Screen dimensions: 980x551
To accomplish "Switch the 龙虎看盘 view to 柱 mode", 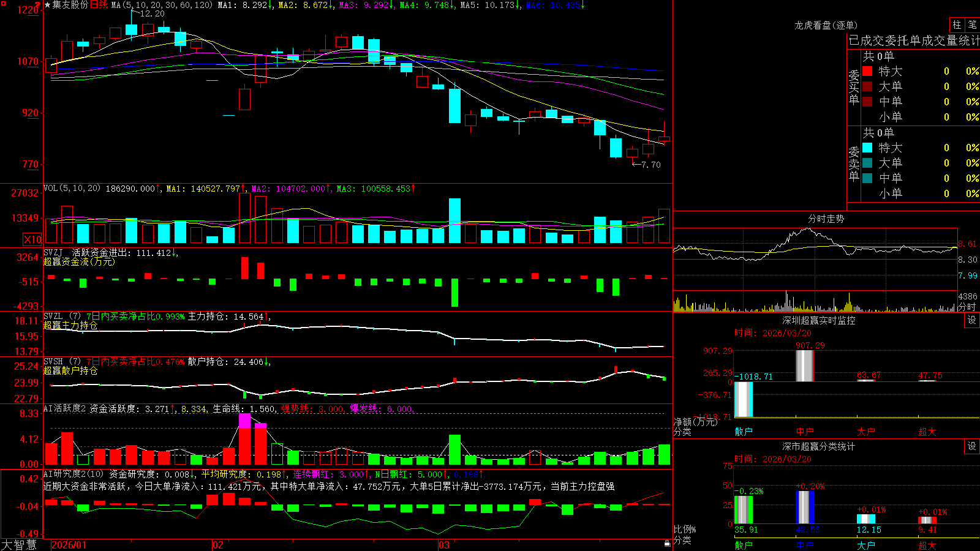I will (x=957, y=24).
